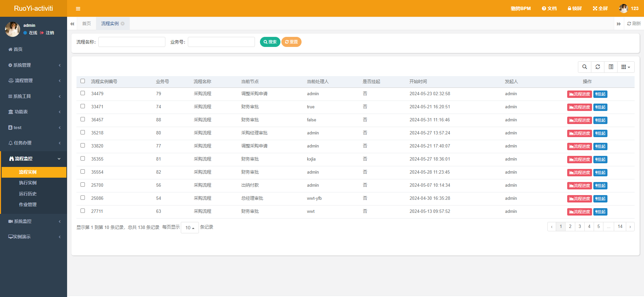Click 流程进度 for instance 34479
The height and width of the screenshot is (297, 644).
point(580,94)
